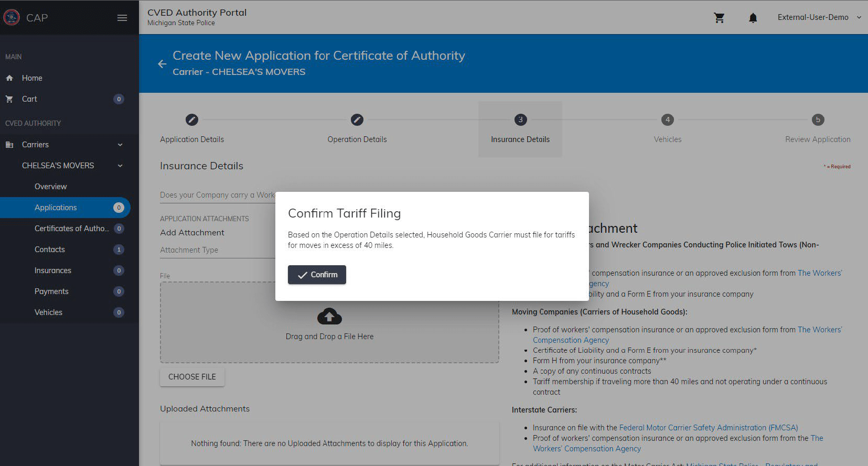The image size is (868, 466).
Task: Click the Contacts count badge showing 1
Action: [119, 250]
